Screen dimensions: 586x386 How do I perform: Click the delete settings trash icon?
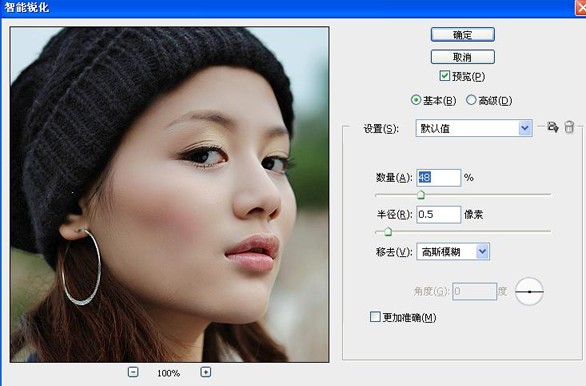point(569,127)
